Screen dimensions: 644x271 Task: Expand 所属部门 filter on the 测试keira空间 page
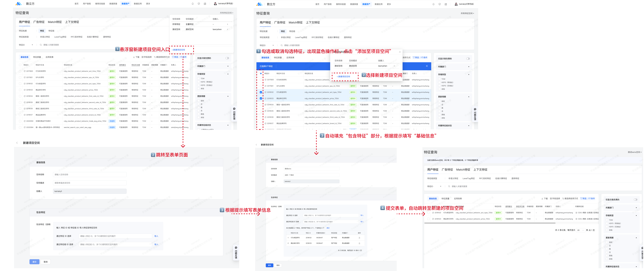(x=636, y=208)
